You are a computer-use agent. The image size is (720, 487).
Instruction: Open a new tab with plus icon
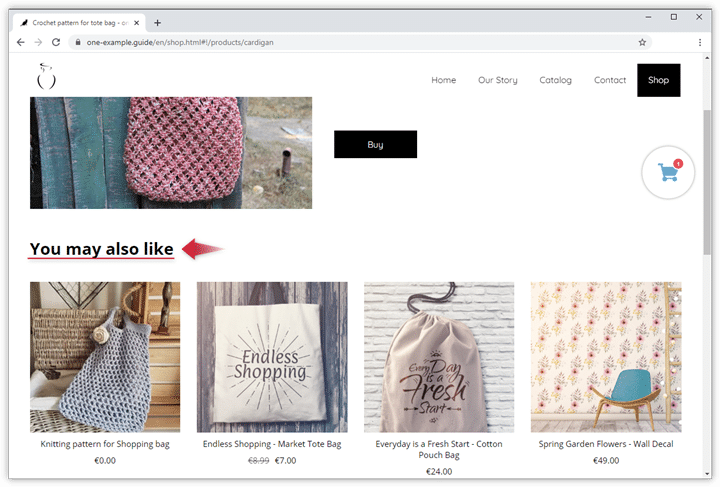pyautogui.click(x=157, y=22)
